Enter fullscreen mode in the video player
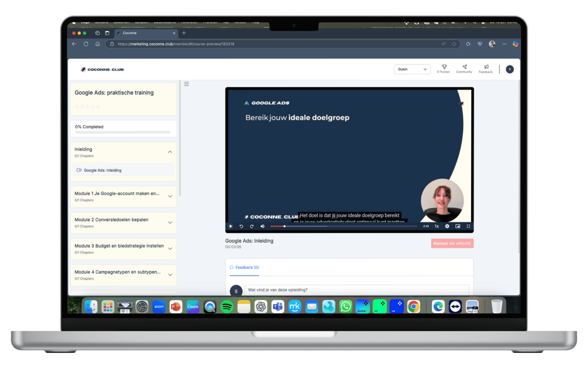 point(468,226)
